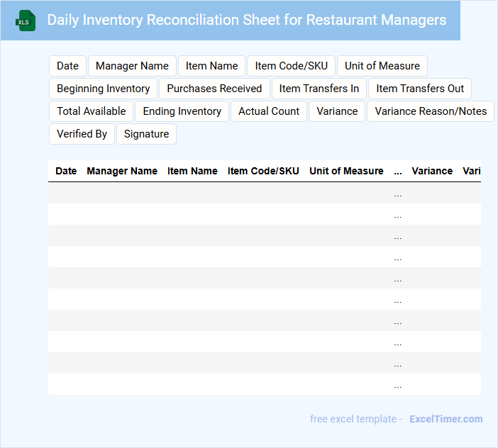The image size is (498, 448).
Task: Select the Verified By tag
Action: point(82,134)
